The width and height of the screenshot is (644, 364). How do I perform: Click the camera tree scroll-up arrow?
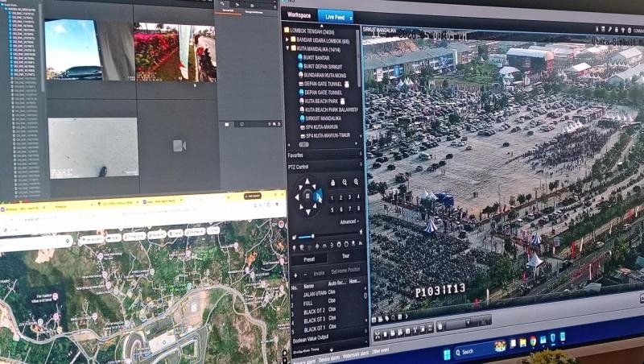(321, 26)
